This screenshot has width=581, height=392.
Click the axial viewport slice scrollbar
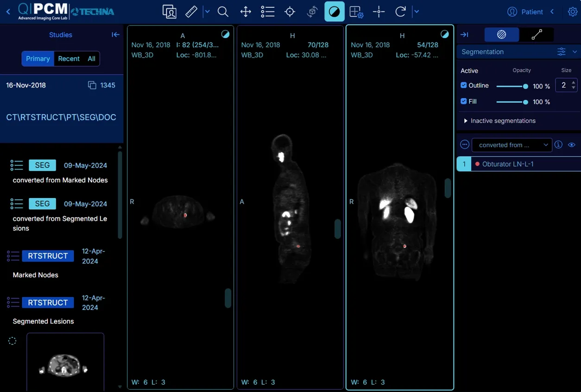point(228,298)
